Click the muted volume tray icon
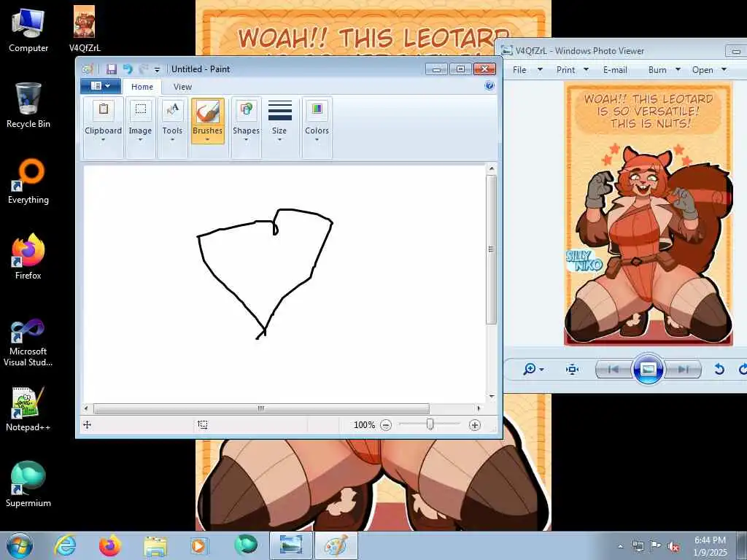The height and width of the screenshot is (560, 747). (673, 547)
